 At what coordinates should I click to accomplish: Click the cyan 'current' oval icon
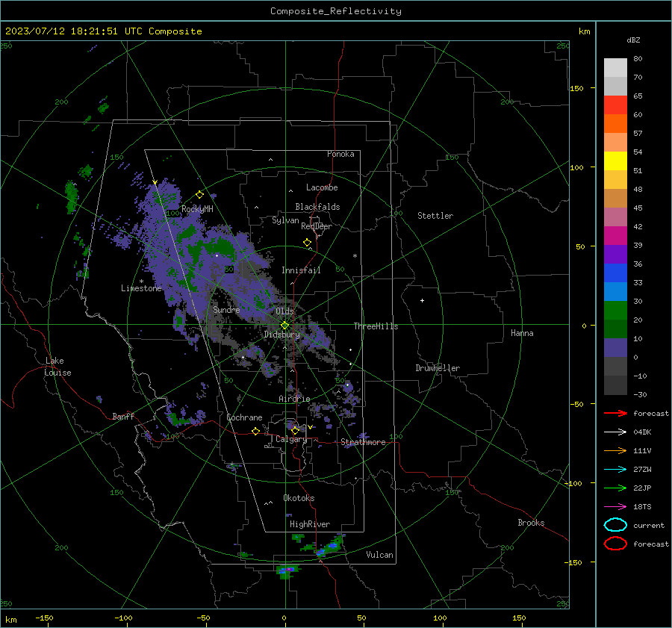(615, 525)
